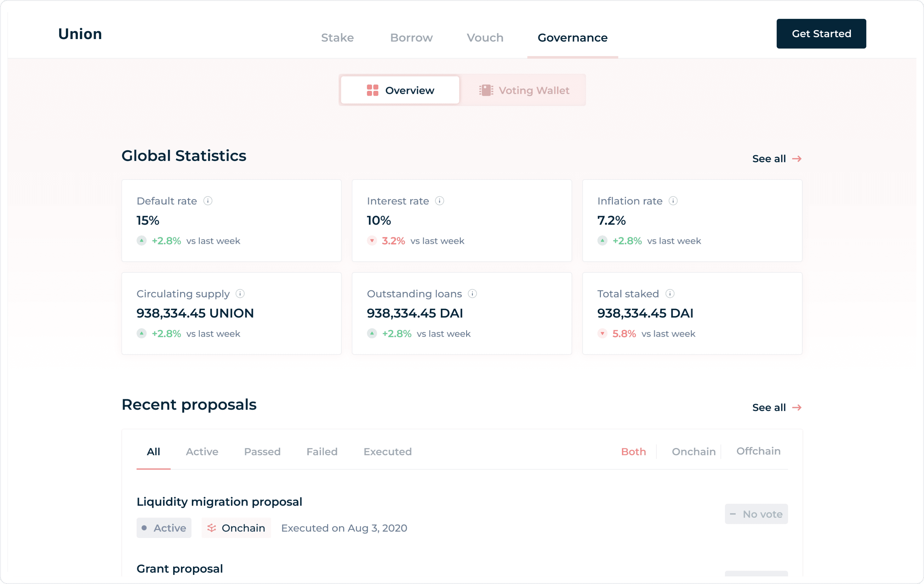Click info icon beside Total staked
This screenshot has width=924, height=584.
[670, 294]
